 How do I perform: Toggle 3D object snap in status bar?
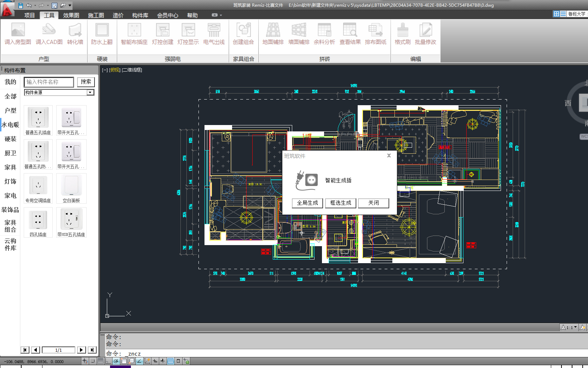pyautogui.click(x=132, y=361)
